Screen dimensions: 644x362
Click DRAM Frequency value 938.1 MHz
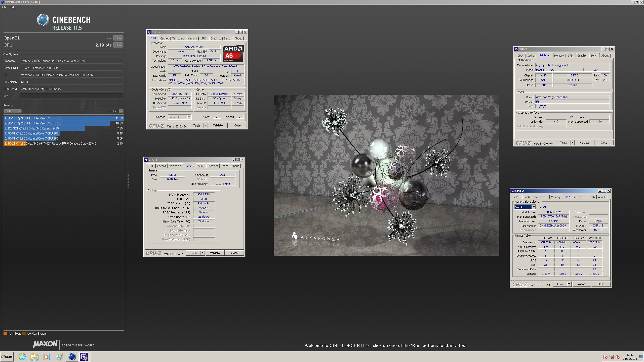204,195
